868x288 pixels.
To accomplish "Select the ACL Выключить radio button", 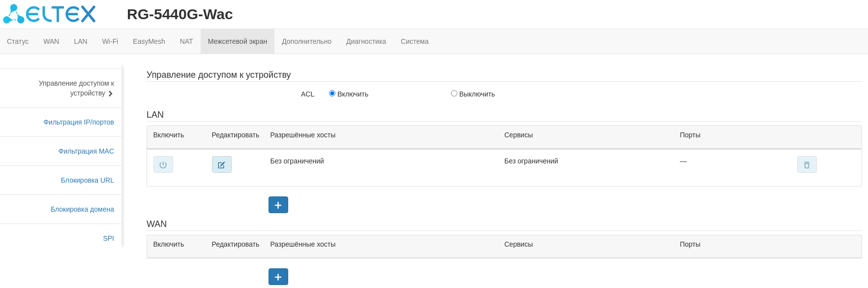I will pyautogui.click(x=454, y=94).
